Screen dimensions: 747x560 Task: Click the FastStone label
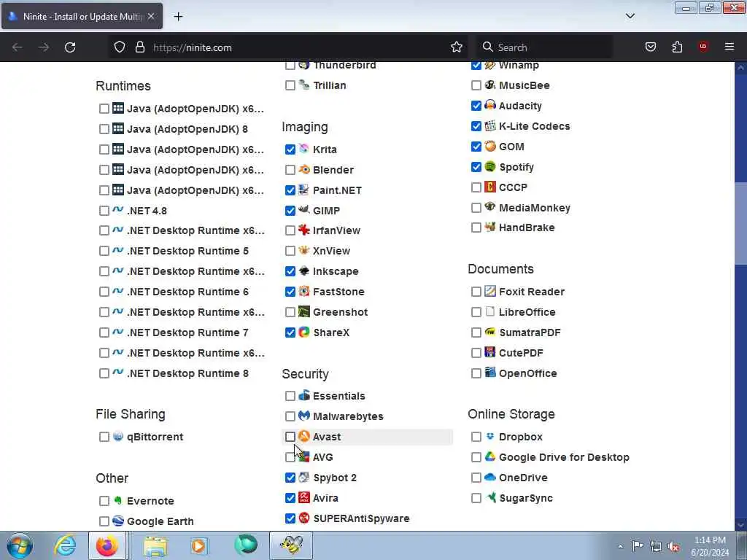(338, 292)
